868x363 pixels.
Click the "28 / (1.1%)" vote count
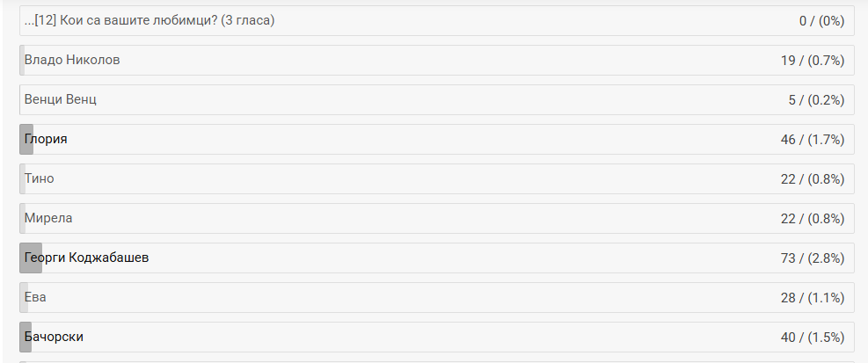[810, 297]
